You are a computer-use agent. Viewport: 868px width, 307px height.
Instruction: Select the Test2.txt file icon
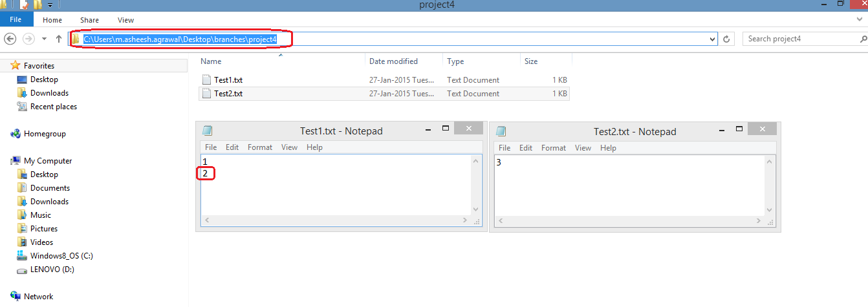coord(207,94)
